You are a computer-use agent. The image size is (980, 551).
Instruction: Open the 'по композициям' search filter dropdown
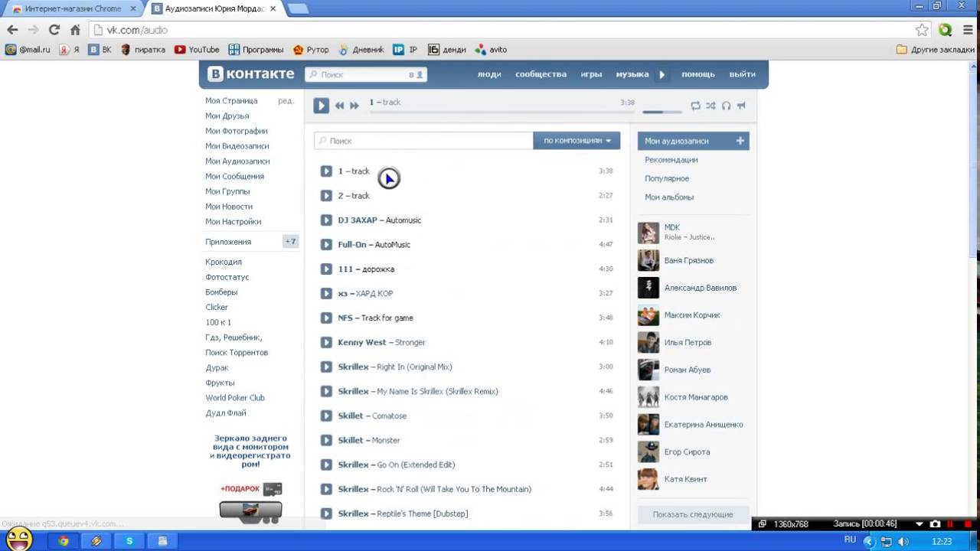577,141
